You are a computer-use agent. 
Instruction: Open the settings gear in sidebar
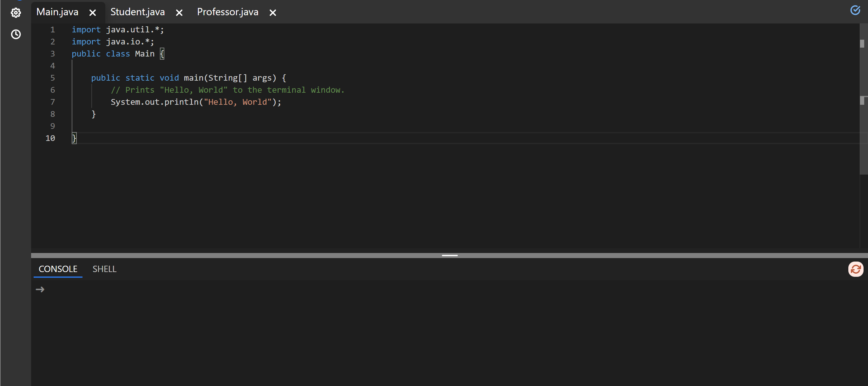click(16, 13)
